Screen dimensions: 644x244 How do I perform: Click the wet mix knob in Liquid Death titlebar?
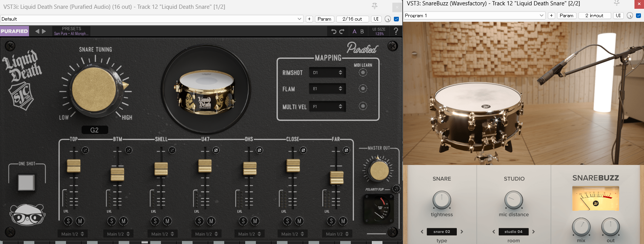[x=388, y=19]
